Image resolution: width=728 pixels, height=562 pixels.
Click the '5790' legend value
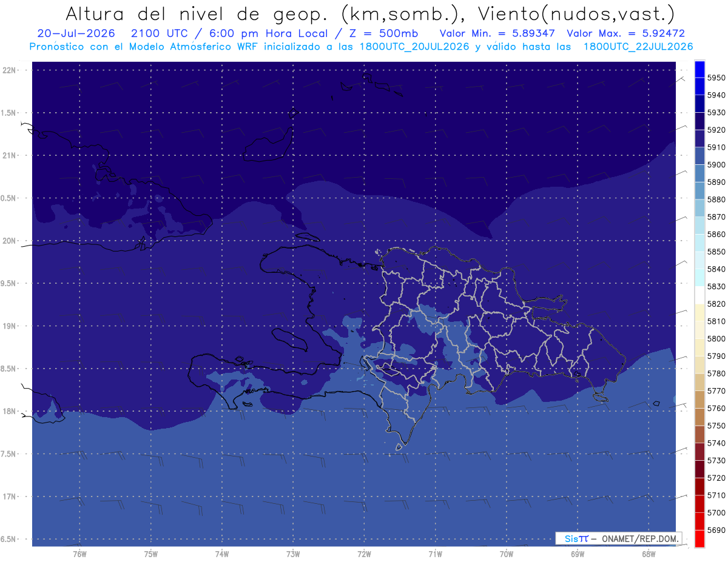click(x=716, y=356)
